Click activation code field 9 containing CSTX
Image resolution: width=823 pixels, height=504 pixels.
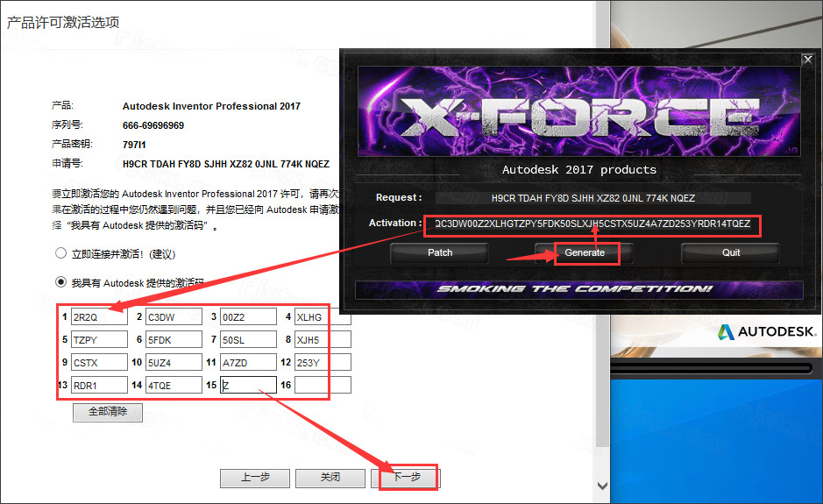click(99, 362)
